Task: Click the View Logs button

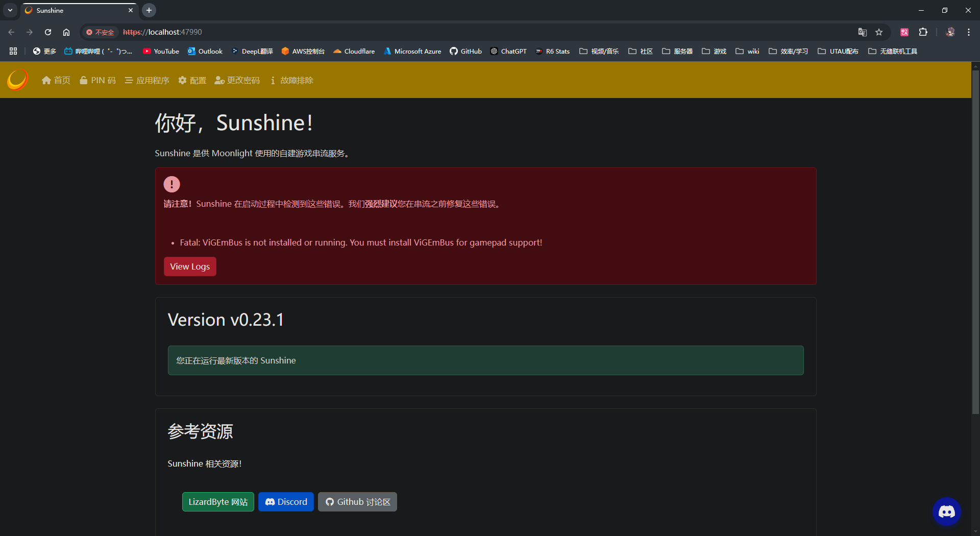Action: (x=190, y=266)
